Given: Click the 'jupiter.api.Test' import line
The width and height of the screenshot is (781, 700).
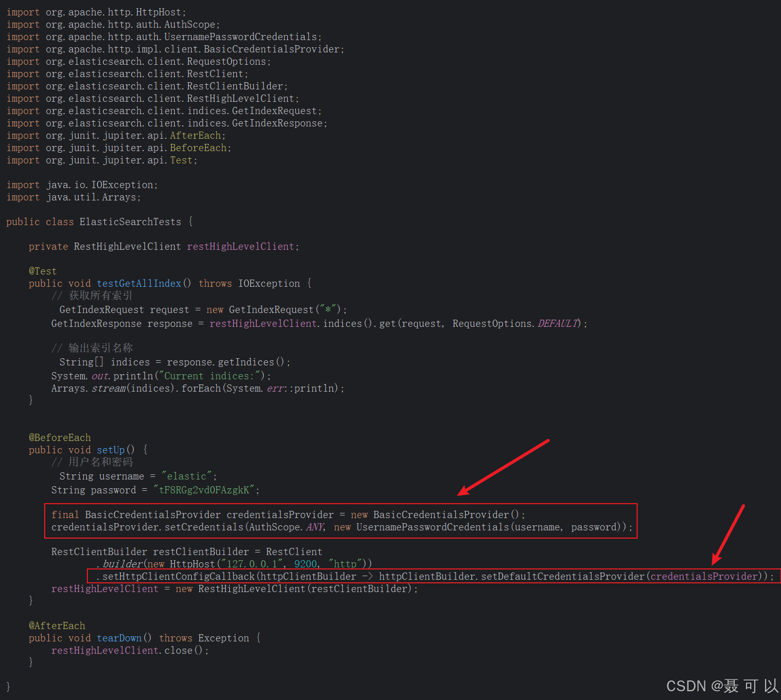Looking at the screenshot, I should point(102,160).
